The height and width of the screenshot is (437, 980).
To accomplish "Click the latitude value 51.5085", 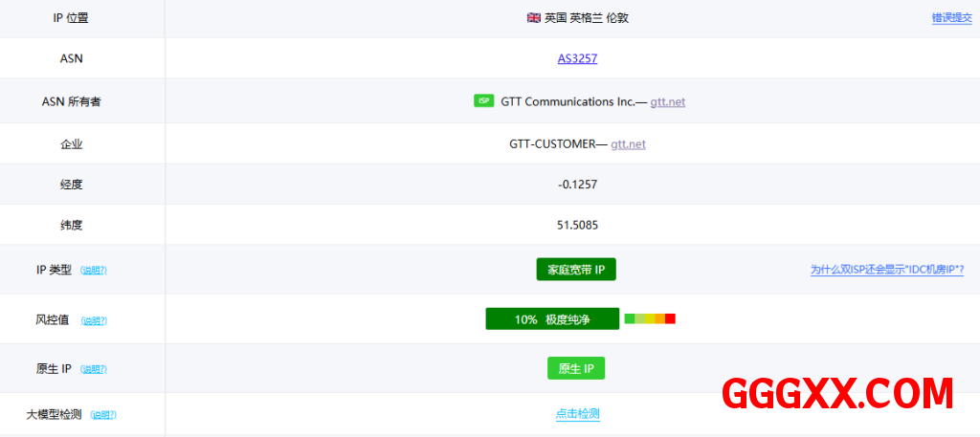I will coord(577,226).
